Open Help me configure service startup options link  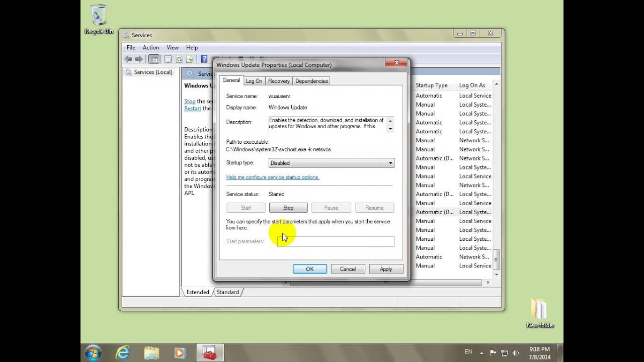pos(273,177)
